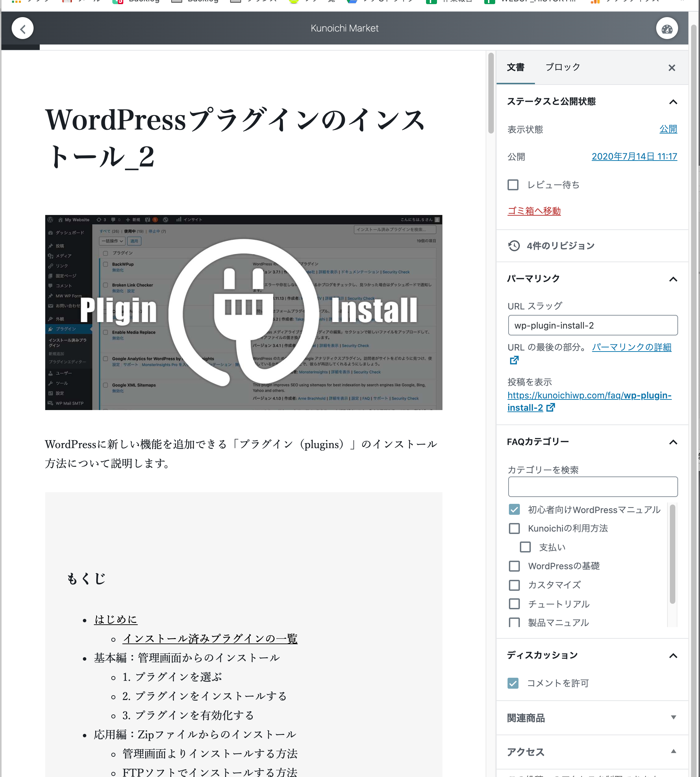Collapse the FAQカテゴリー section
This screenshot has width=700, height=777.
(x=673, y=442)
